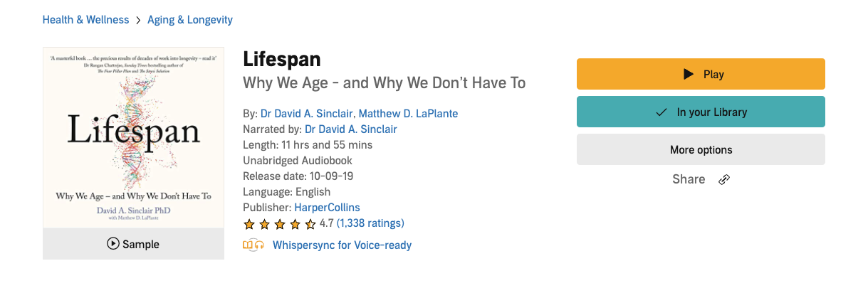Image resolution: width=868 pixels, height=293 pixels.
Task: Open the Health & Wellness breadcrumb
Action: click(85, 20)
